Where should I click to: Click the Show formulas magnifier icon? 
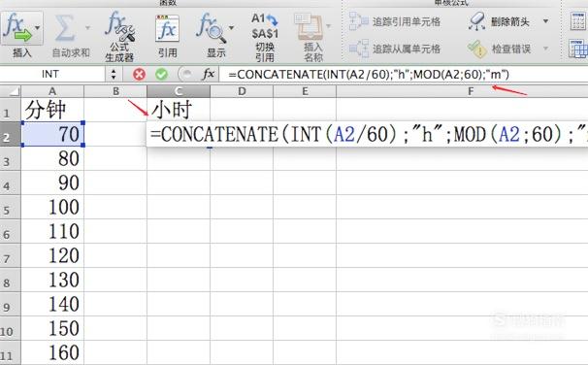(x=212, y=28)
